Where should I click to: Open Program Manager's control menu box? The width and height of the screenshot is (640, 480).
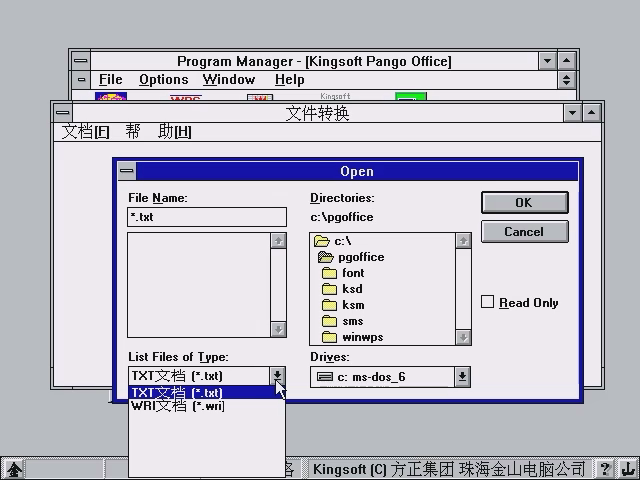81,61
